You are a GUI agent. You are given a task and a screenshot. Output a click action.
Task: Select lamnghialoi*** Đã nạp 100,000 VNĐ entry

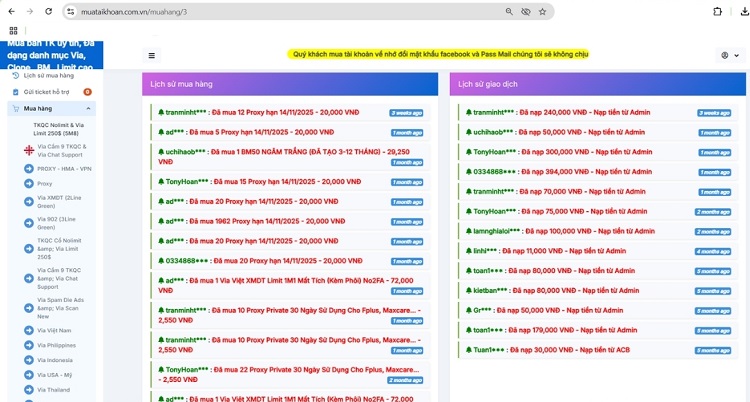[598, 231]
